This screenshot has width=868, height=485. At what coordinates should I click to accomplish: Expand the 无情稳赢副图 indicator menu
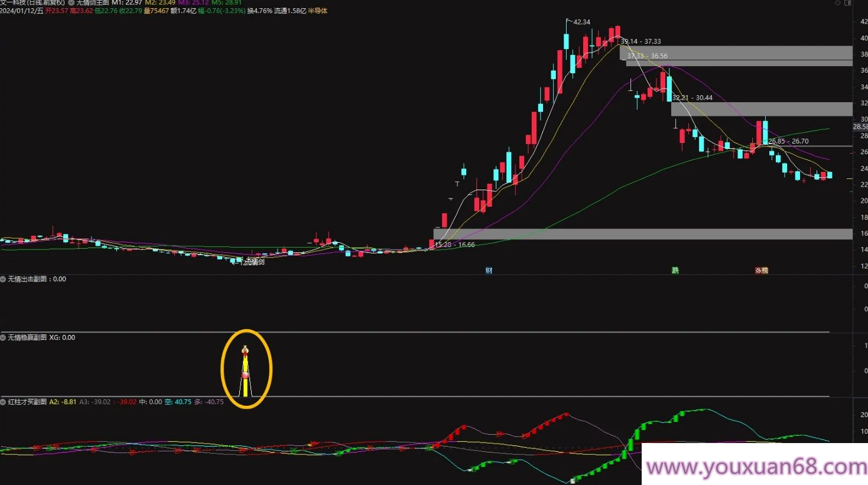(x=3, y=337)
